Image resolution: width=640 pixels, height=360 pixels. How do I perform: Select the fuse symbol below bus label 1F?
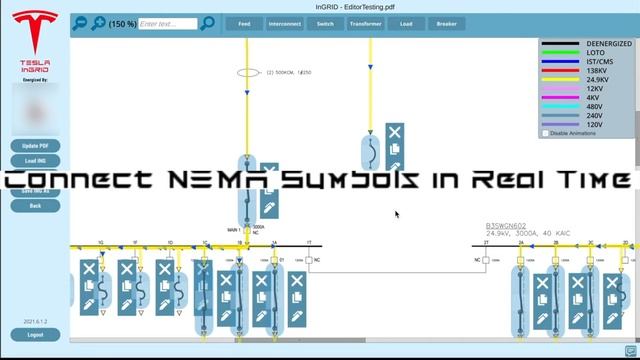click(x=141, y=291)
